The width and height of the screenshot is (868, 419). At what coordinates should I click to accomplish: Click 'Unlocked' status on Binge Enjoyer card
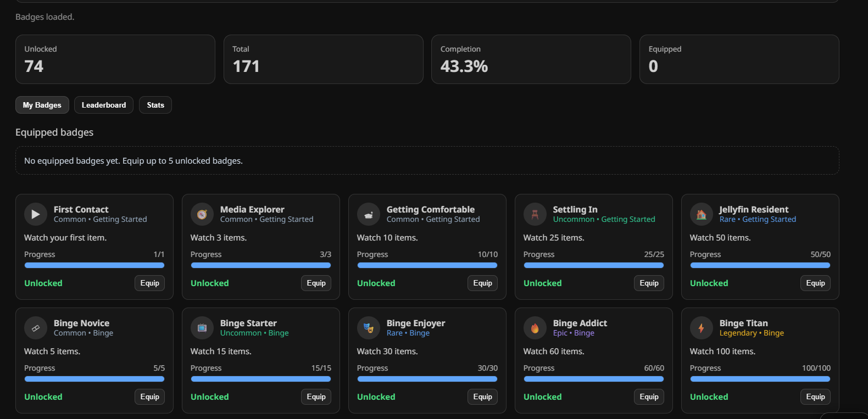point(376,397)
